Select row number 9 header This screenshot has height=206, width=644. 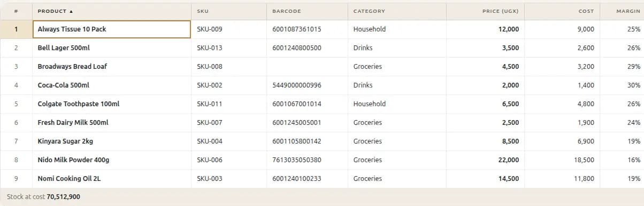point(16,179)
